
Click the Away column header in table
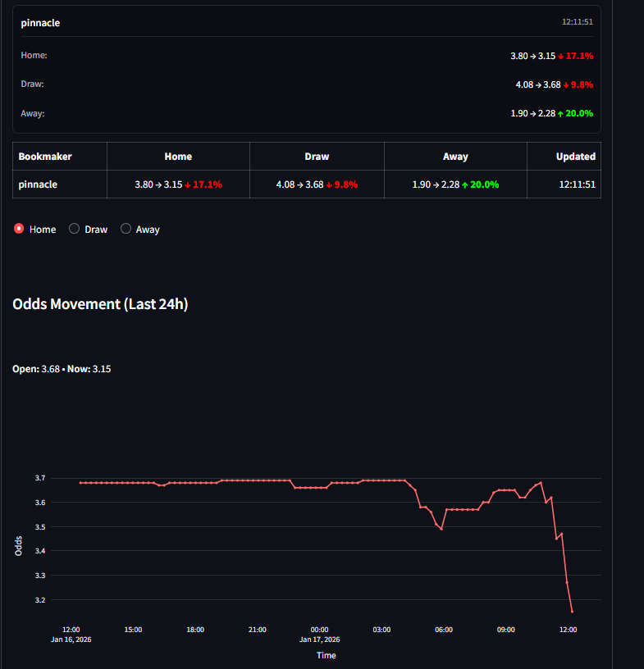tap(455, 157)
